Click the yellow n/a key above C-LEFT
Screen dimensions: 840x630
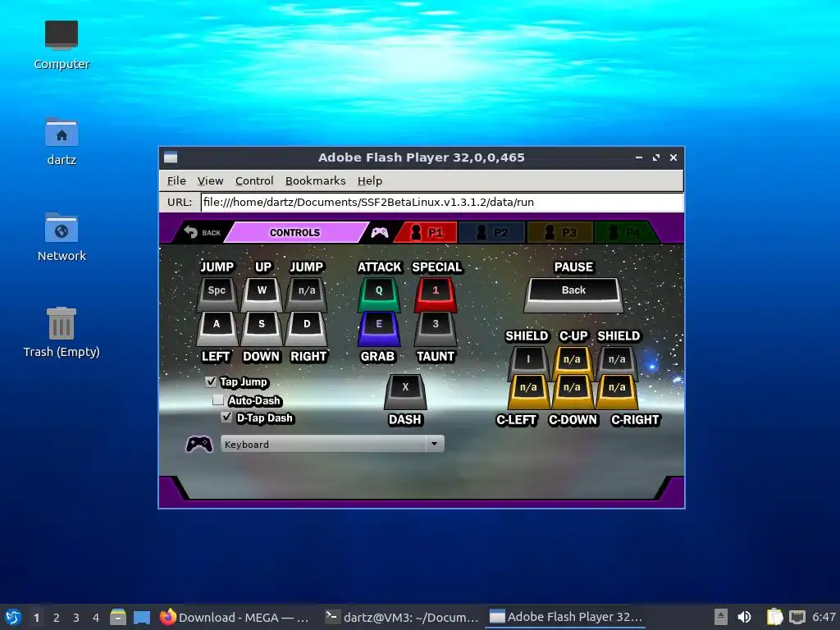528,391
